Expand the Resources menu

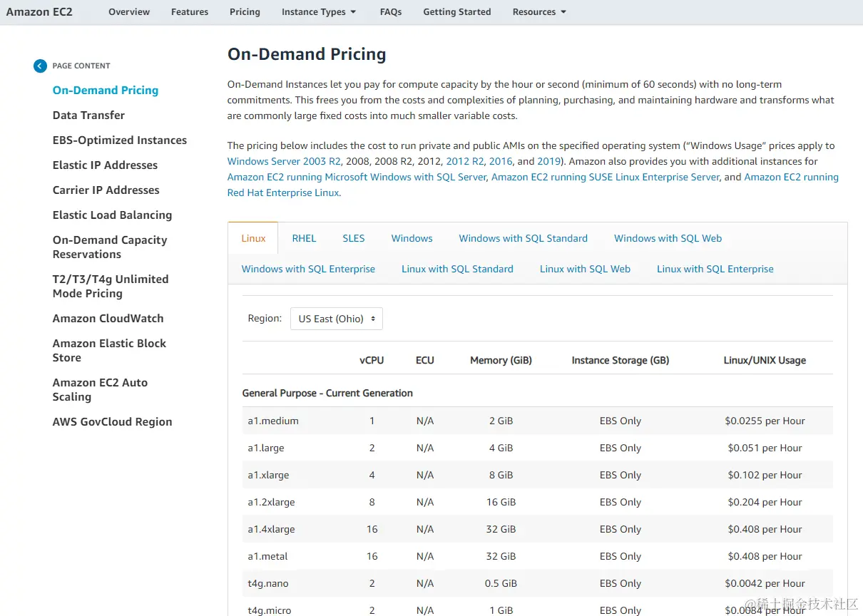(539, 12)
